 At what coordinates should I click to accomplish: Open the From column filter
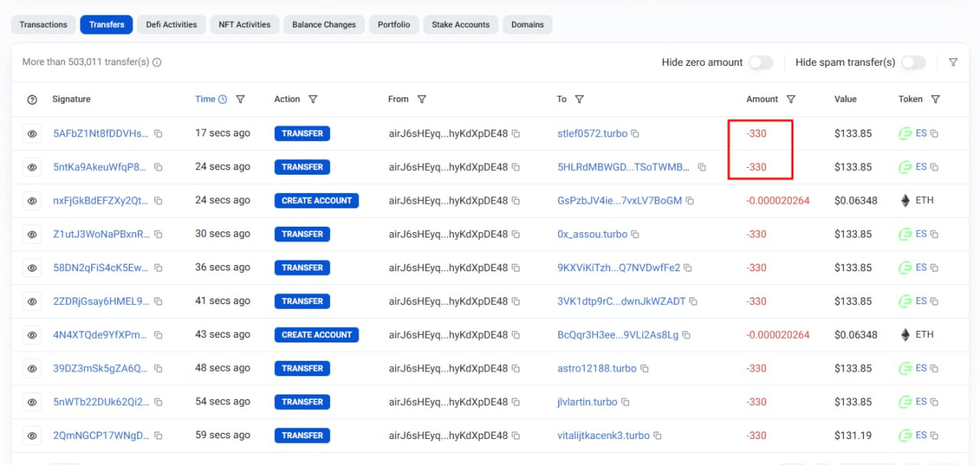point(422,100)
